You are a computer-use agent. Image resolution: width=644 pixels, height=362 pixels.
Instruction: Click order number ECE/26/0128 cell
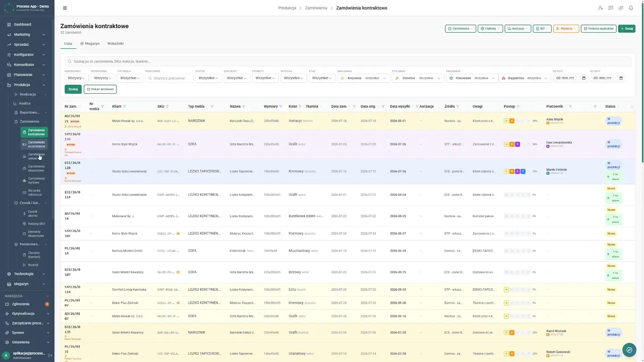pyautogui.click(x=72, y=165)
